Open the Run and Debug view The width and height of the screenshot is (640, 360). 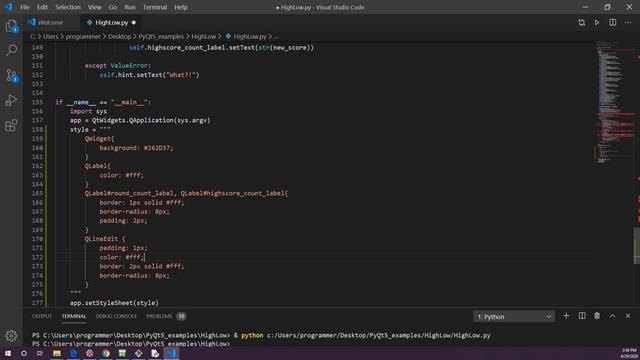(11, 100)
